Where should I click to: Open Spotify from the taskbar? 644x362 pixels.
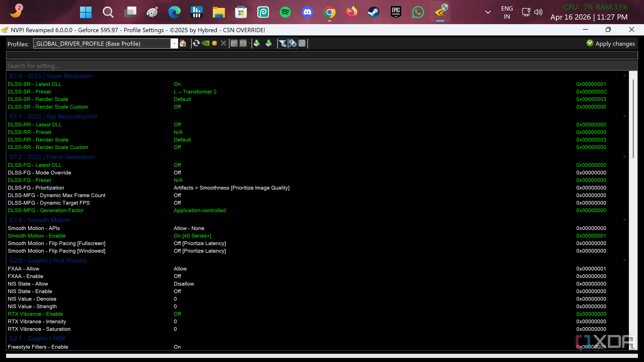coord(285,12)
